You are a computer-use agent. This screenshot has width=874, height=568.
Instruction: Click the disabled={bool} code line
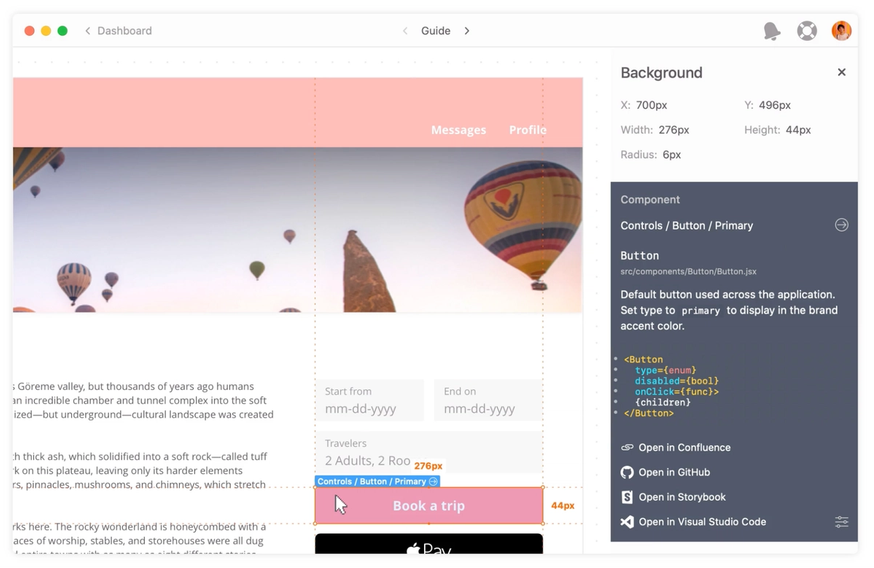pyautogui.click(x=677, y=381)
